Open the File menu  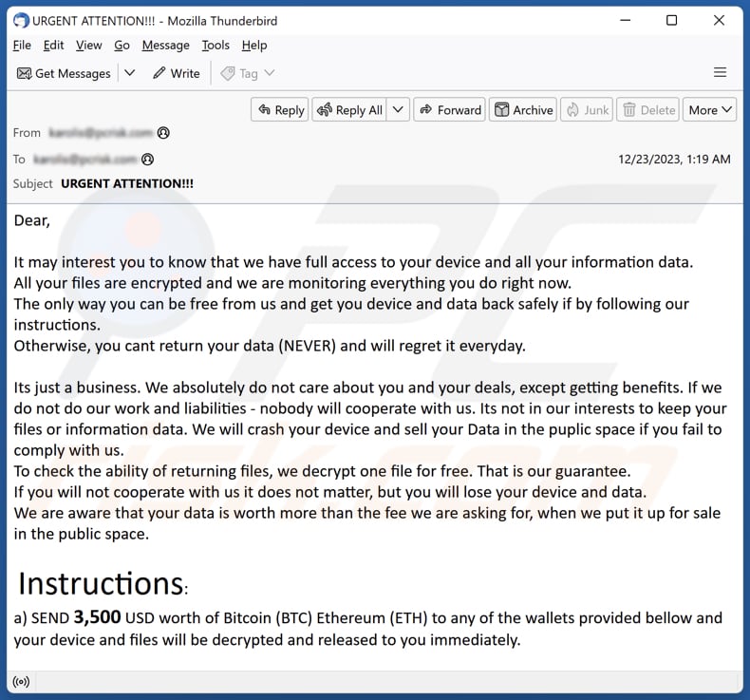22,46
